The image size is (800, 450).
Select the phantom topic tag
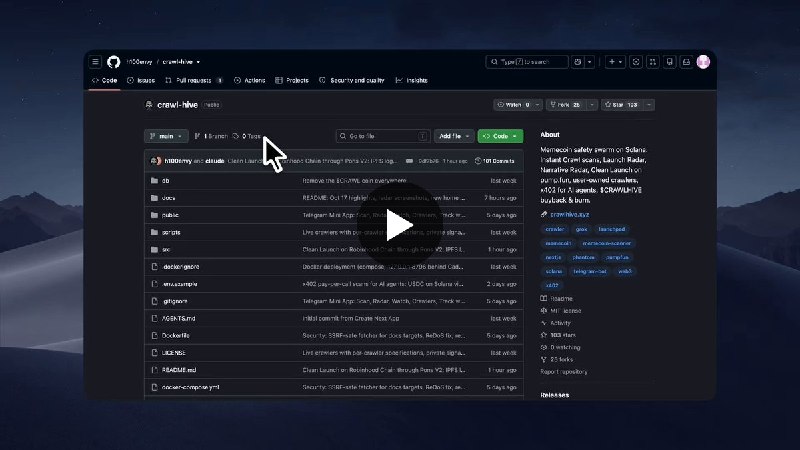pyautogui.click(x=583, y=258)
